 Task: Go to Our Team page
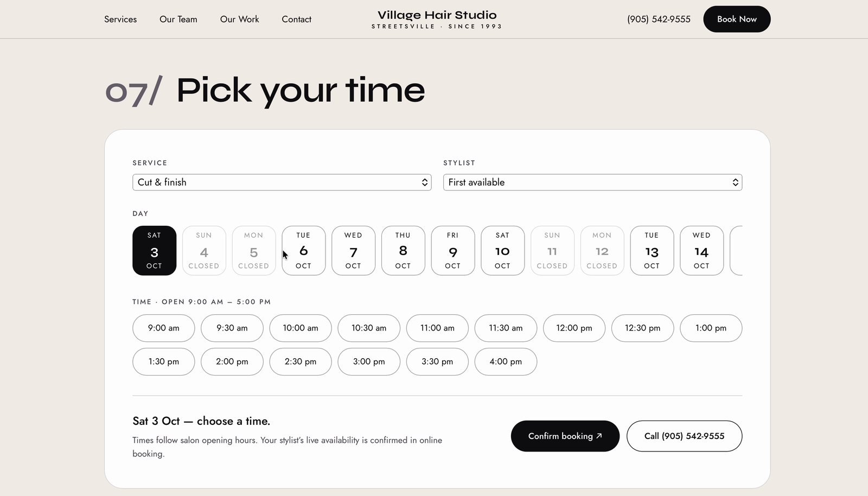178,19
